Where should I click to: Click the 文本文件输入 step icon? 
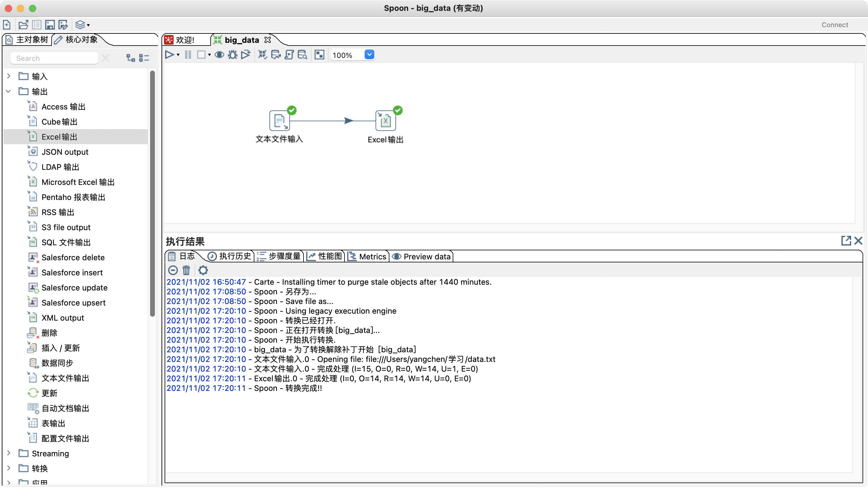(x=279, y=121)
